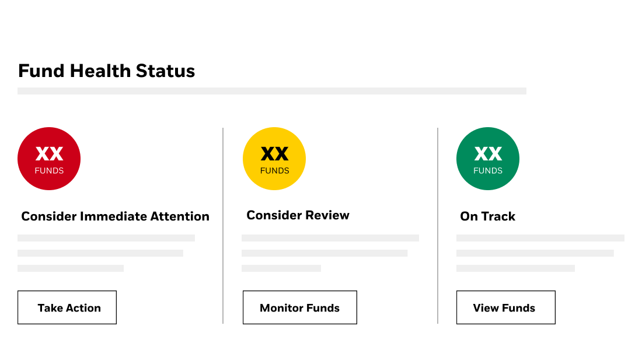The image size is (642, 364).
Task: Click shortest placeholder line above View Funds
Action: click(515, 268)
